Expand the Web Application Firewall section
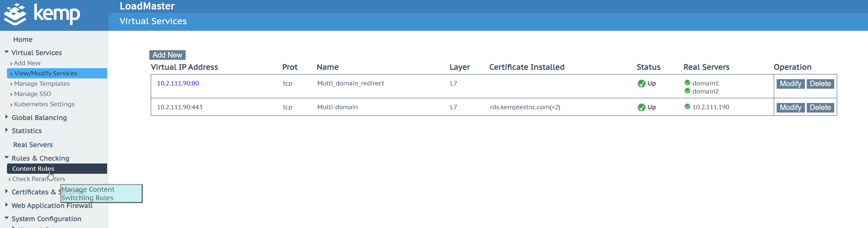The height and width of the screenshot is (228, 868). tap(7, 205)
